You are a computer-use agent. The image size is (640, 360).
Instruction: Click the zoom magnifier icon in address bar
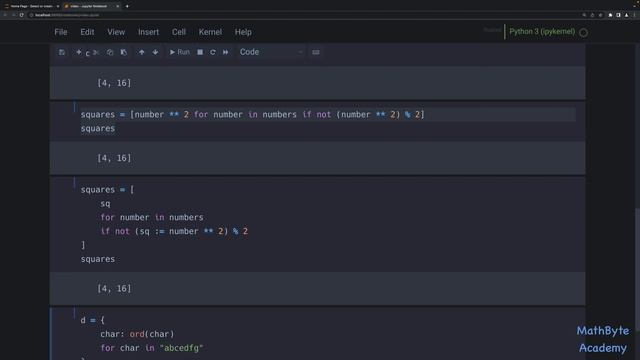pos(584,15)
